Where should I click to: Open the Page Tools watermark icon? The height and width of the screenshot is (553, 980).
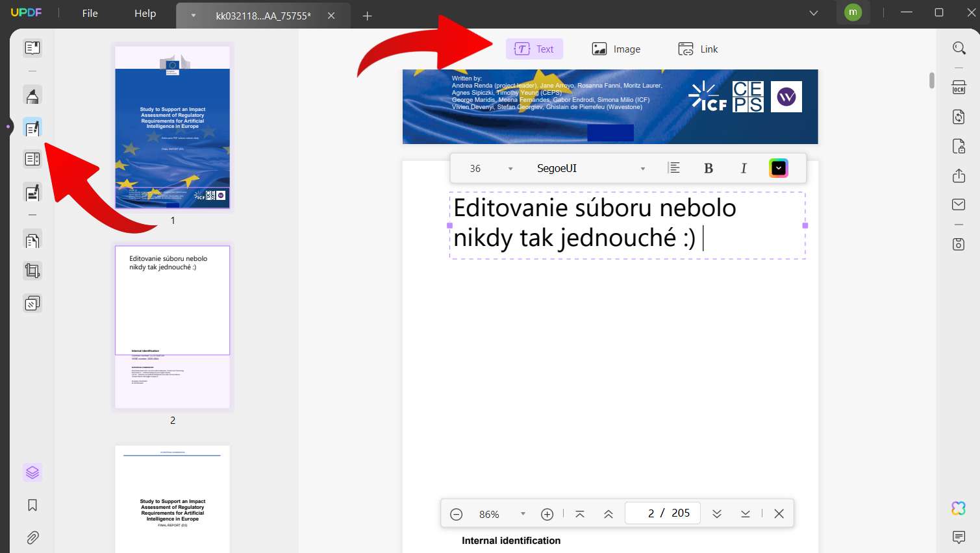coord(32,303)
